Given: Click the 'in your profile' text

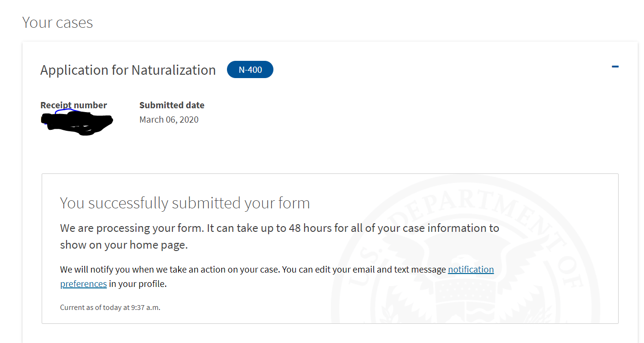Looking at the screenshot, I should (137, 284).
